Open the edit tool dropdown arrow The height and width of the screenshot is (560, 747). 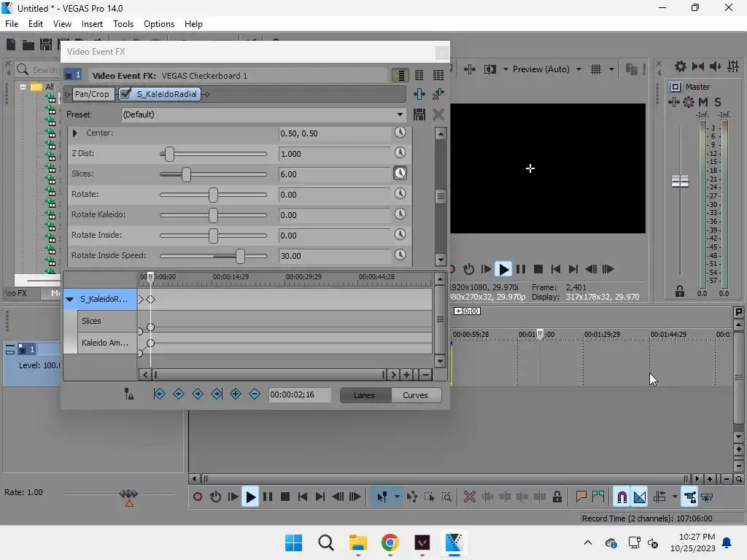[397, 497]
